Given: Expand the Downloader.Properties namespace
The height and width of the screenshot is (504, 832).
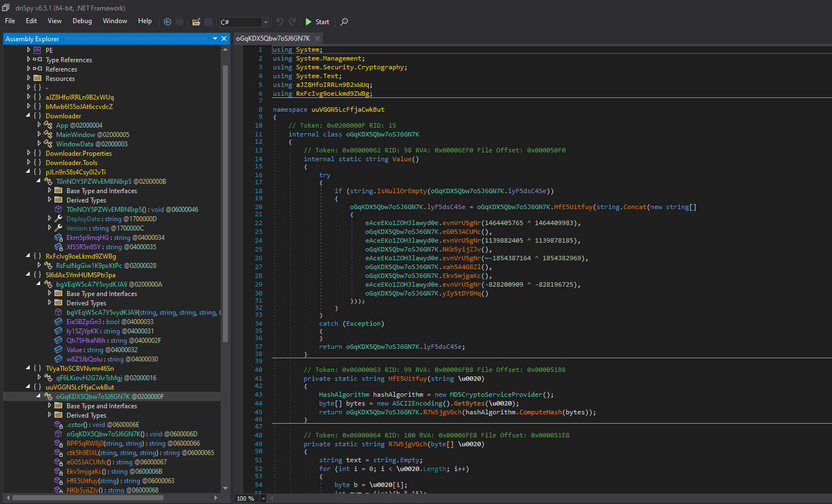Looking at the screenshot, I should coord(29,153).
